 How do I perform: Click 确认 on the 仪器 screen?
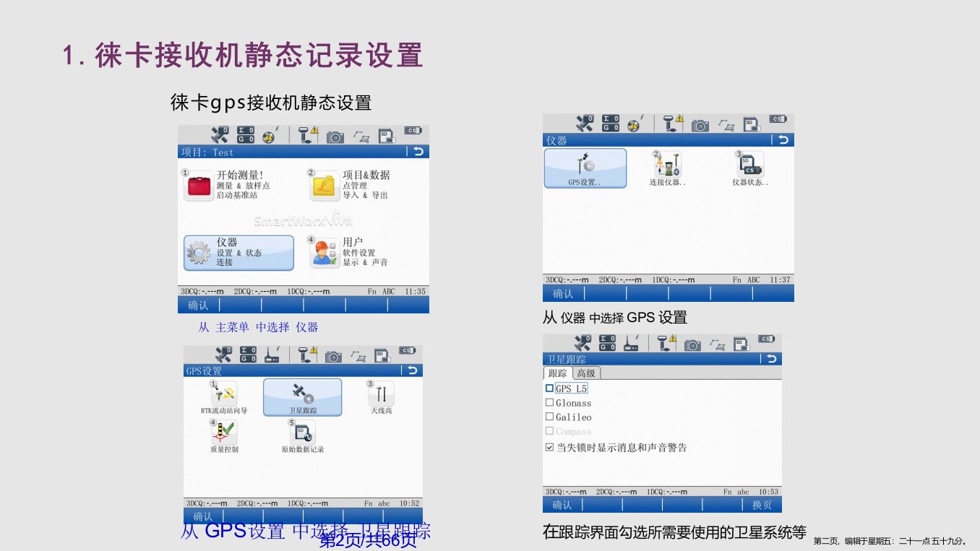click(x=563, y=294)
